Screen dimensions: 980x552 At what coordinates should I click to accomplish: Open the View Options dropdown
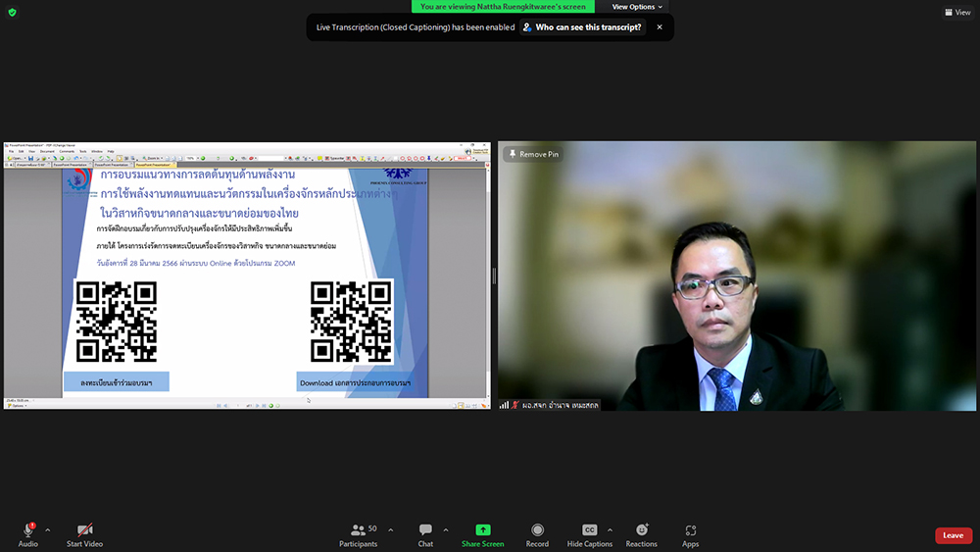coord(638,7)
